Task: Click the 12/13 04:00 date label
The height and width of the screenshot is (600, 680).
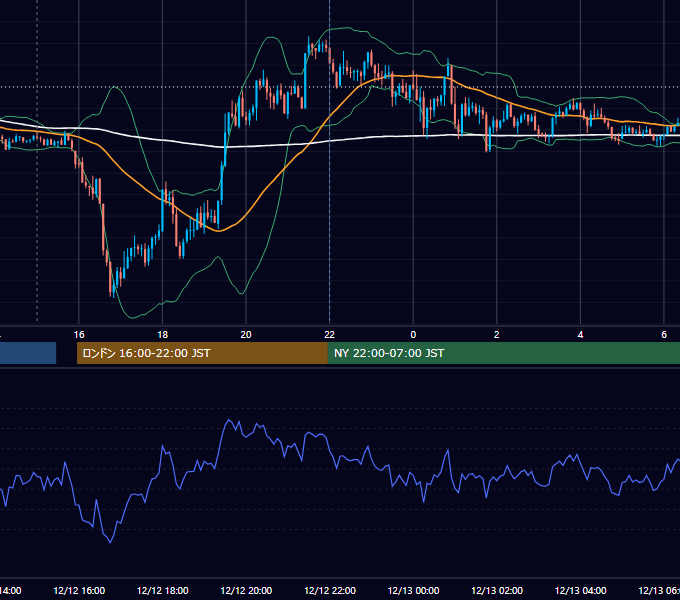Action: (x=581, y=591)
